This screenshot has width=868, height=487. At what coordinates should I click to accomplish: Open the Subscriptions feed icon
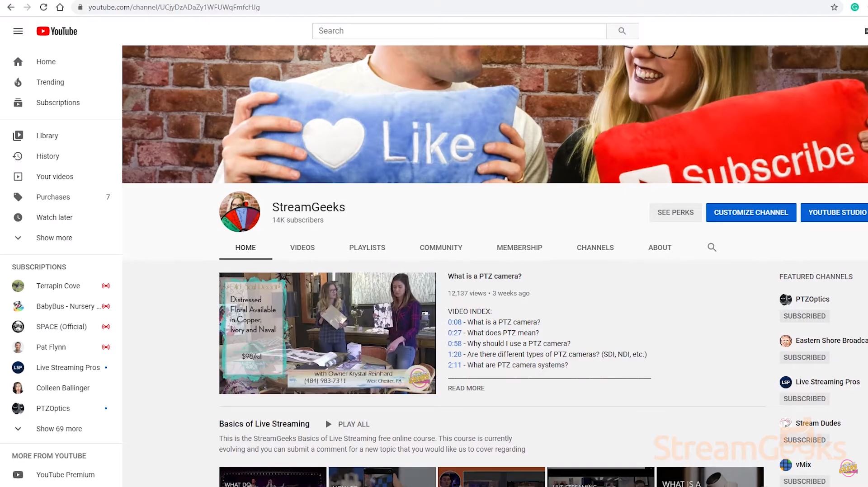point(18,103)
